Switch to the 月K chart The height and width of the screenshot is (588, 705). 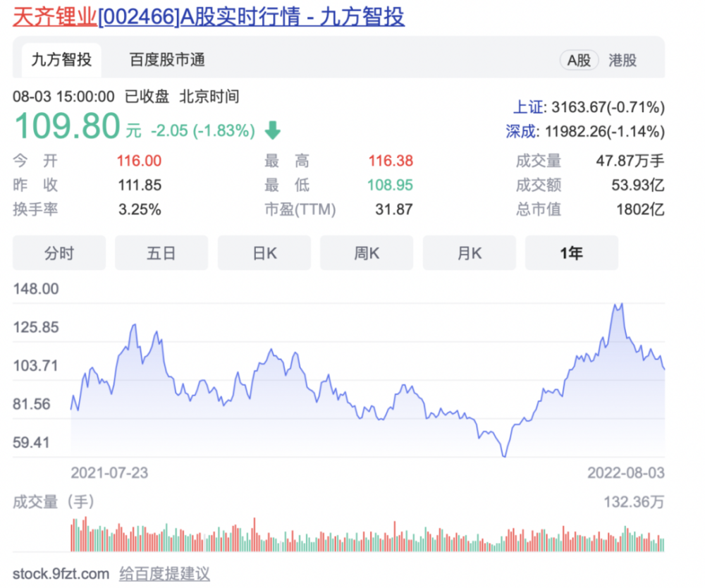(x=470, y=253)
